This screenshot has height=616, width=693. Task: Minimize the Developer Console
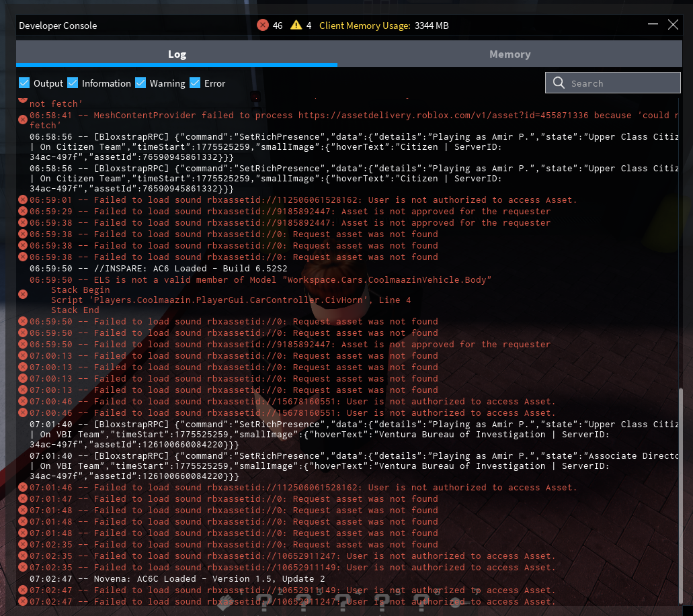click(653, 25)
